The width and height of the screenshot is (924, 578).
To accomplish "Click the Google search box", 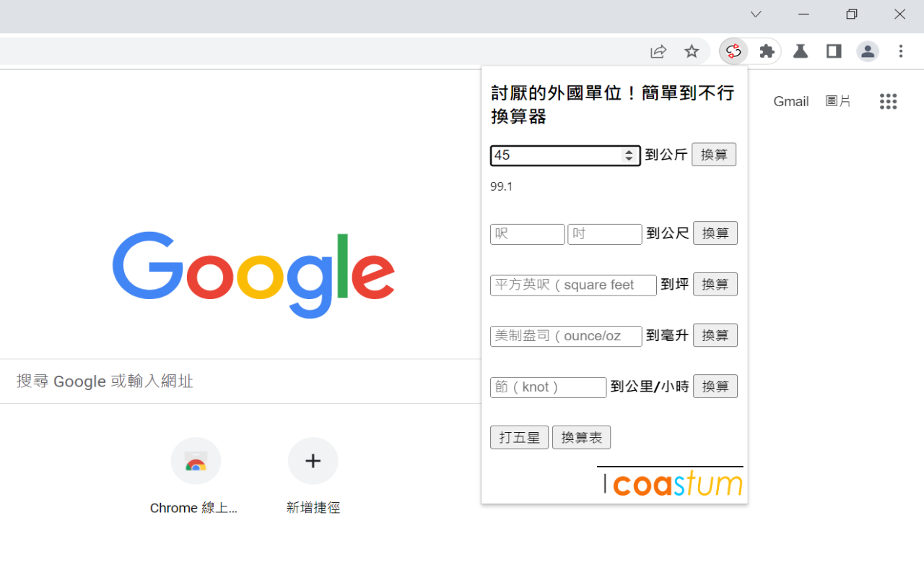I will (241, 381).
